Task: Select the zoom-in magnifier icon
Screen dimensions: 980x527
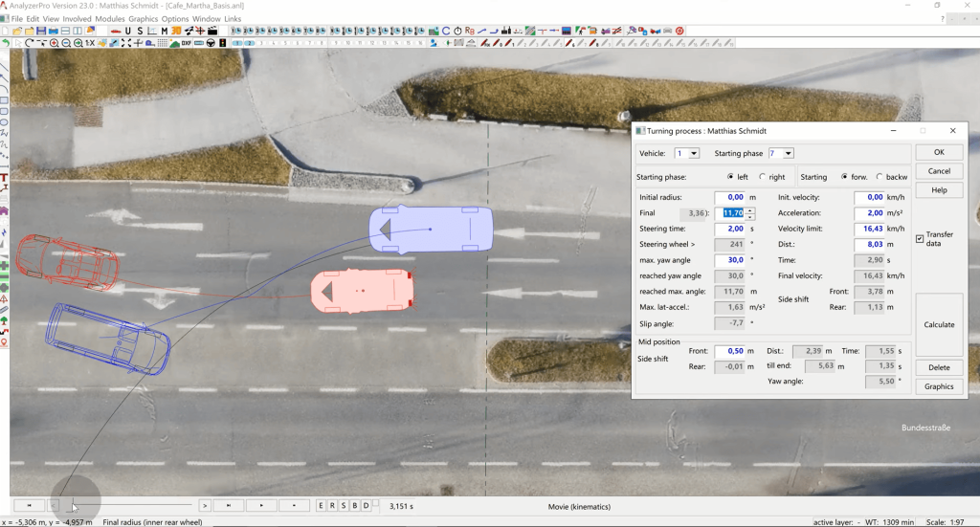Action: (x=55, y=43)
